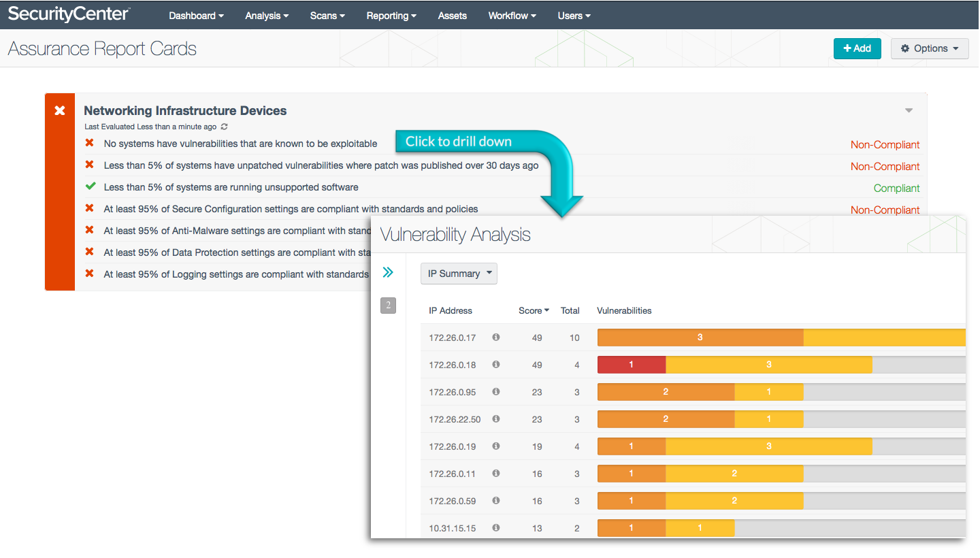Open the IP Summary dropdown

459,274
